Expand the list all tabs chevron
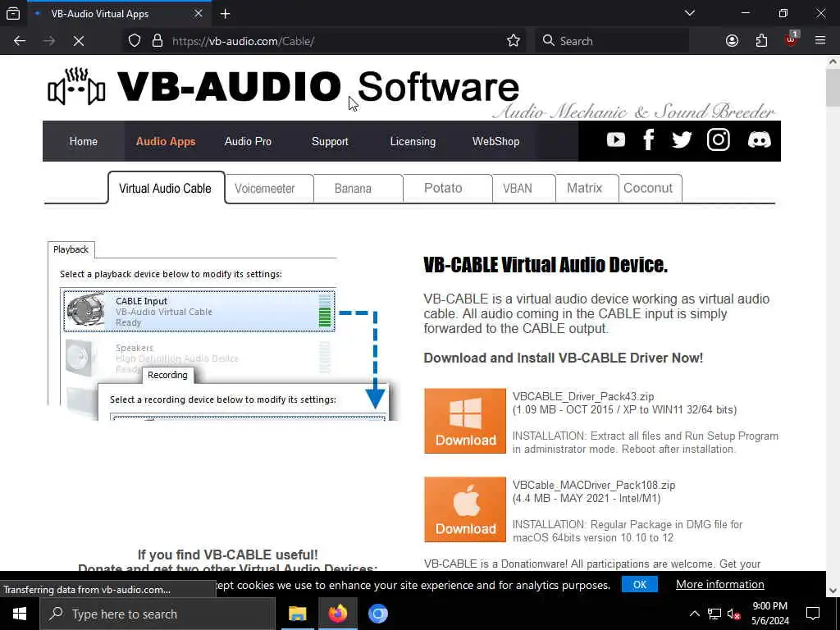840x630 pixels. (x=690, y=14)
